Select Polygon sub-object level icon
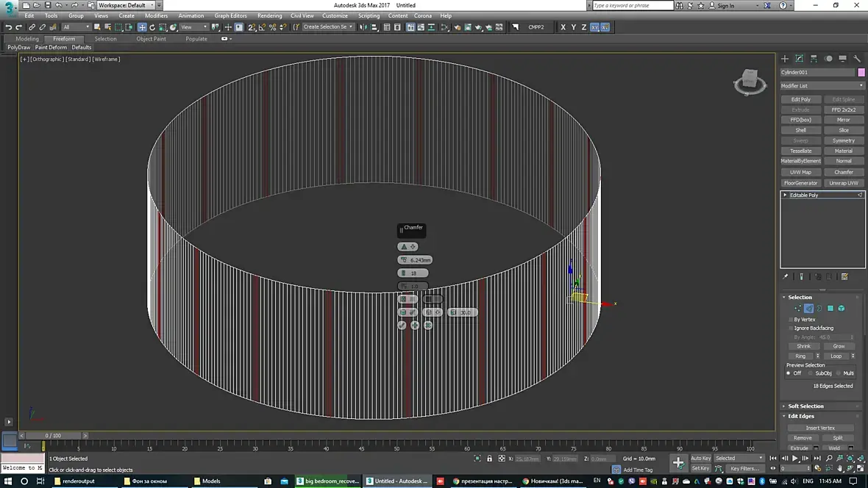This screenshot has width=868, height=488. [x=830, y=308]
